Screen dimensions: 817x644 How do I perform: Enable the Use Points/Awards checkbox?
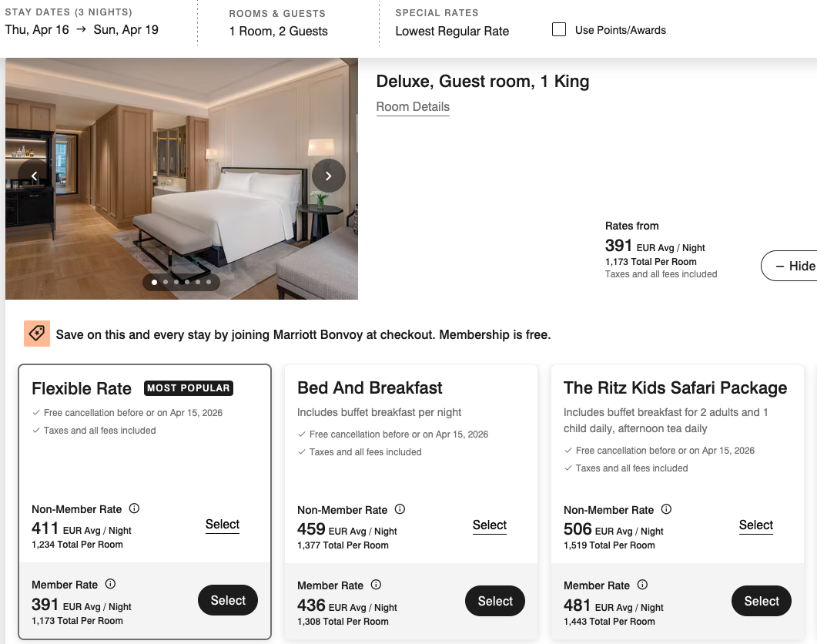(559, 30)
